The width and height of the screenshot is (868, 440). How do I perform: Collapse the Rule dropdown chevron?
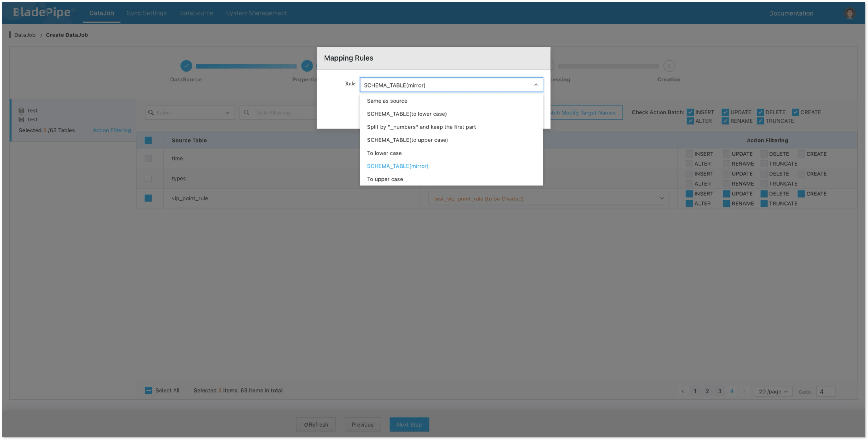point(536,85)
